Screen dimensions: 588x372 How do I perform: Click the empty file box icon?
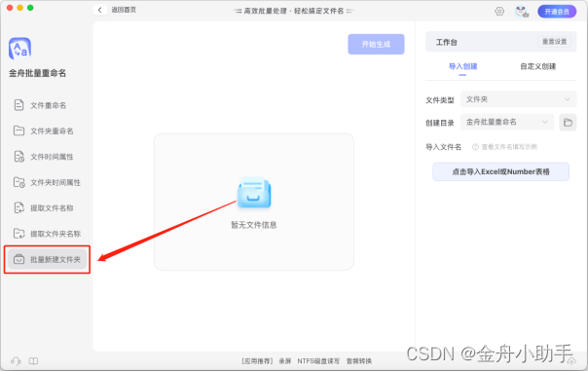[254, 193]
